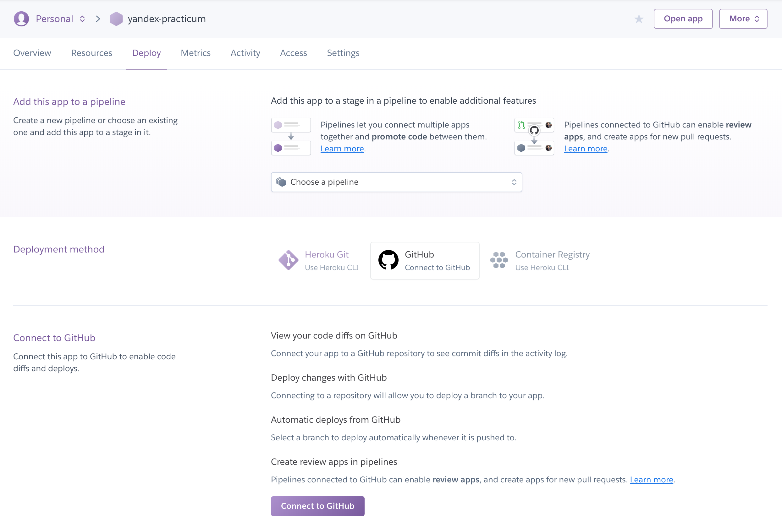Click the Connect to GitHub button
This screenshot has height=532, width=782.
[318, 506]
